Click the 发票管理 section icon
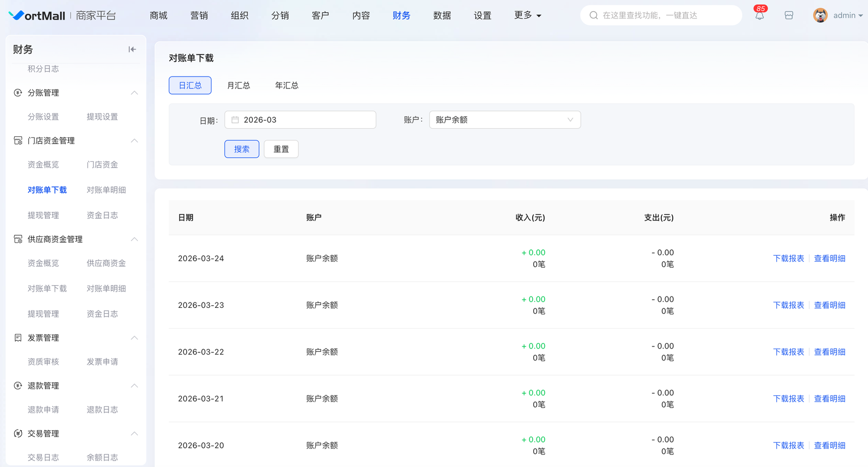 [18, 338]
